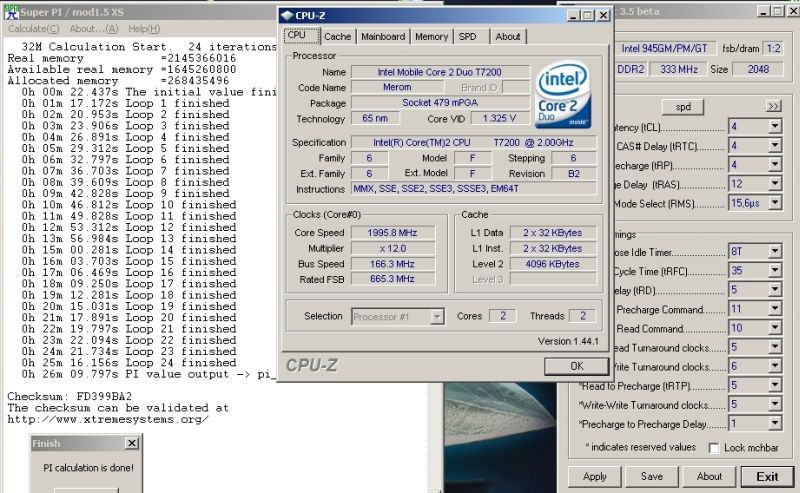Image resolution: width=800 pixels, height=493 pixels.
Task: Click the Package value Socket 479 mPGA
Action: click(x=440, y=103)
